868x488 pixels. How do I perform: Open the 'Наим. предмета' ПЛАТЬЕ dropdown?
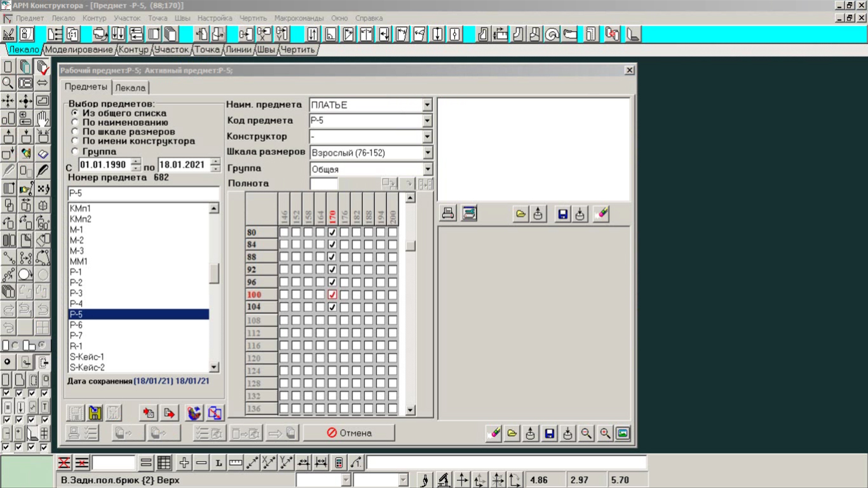pyautogui.click(x=427, y=105)
